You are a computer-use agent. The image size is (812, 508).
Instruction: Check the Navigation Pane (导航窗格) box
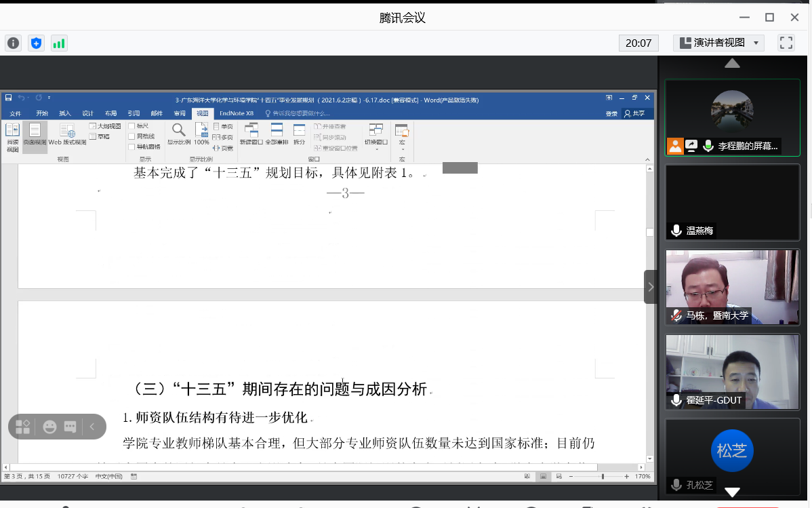131,146
